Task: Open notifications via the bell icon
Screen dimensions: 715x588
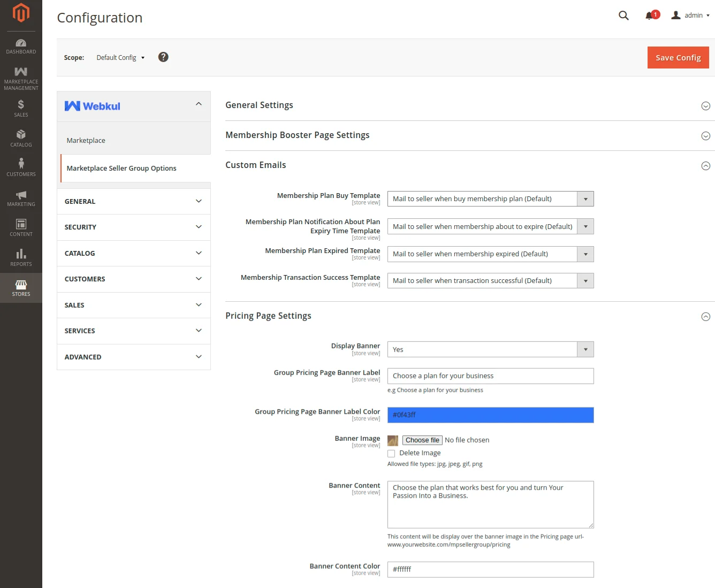Action: 650,16
